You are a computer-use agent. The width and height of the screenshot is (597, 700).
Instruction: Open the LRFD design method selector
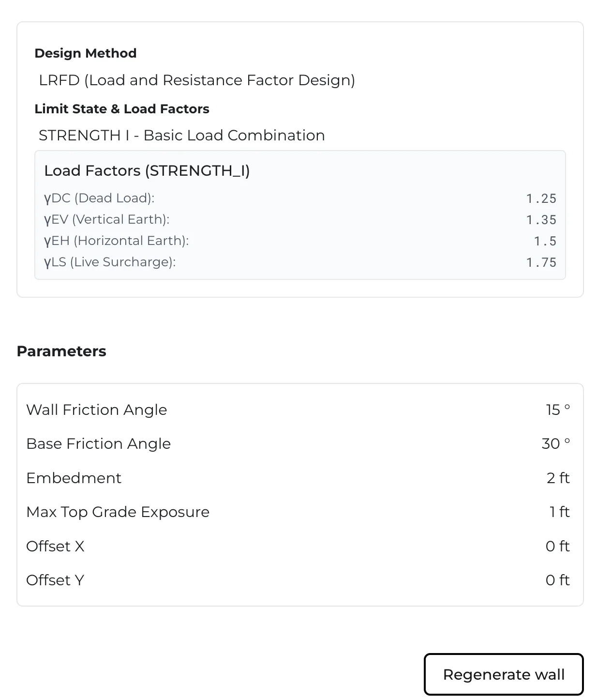click(x=197, y=80)
